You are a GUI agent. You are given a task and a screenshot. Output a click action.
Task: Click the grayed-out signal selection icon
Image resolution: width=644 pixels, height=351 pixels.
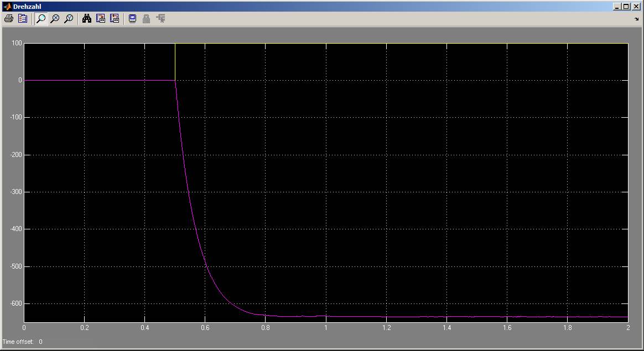[161, 19]
